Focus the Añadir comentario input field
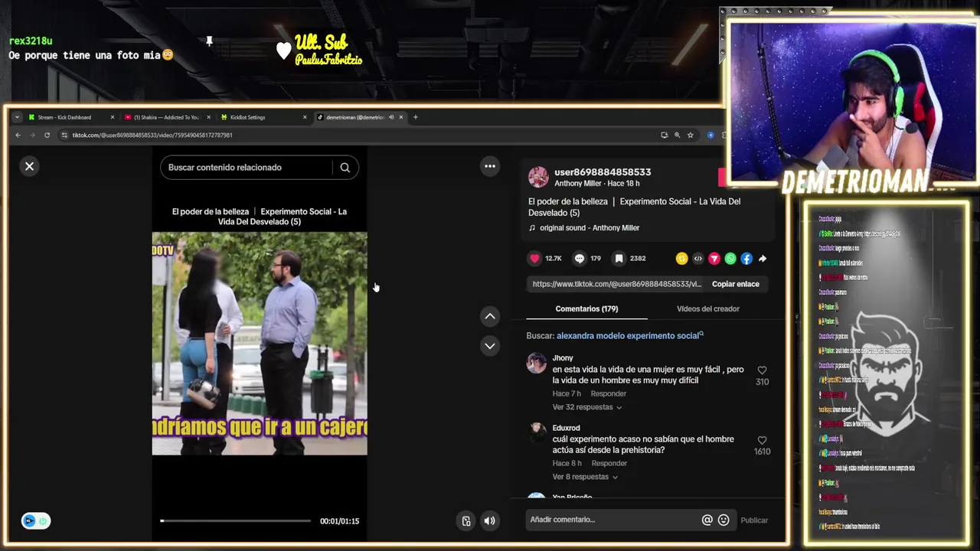The height and width of the screenshot is (551, 980). coord(612,520)
